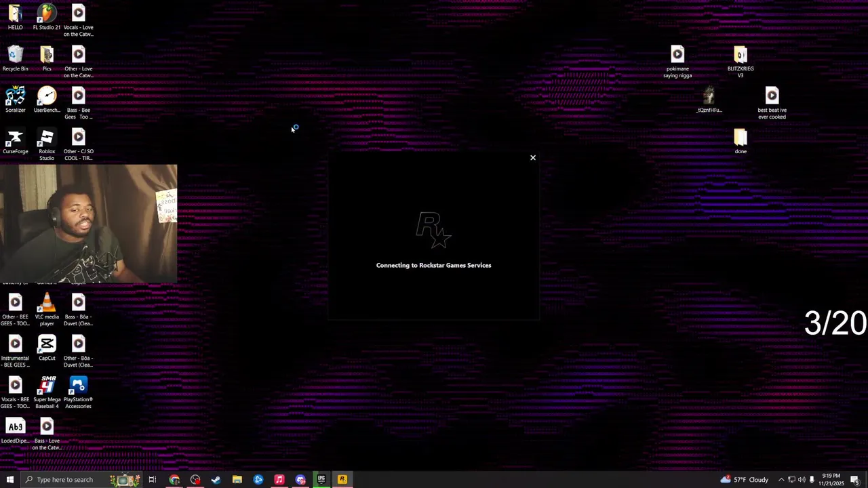
Task: Open the done folder on desktop
Action: [x=741, y=142]
